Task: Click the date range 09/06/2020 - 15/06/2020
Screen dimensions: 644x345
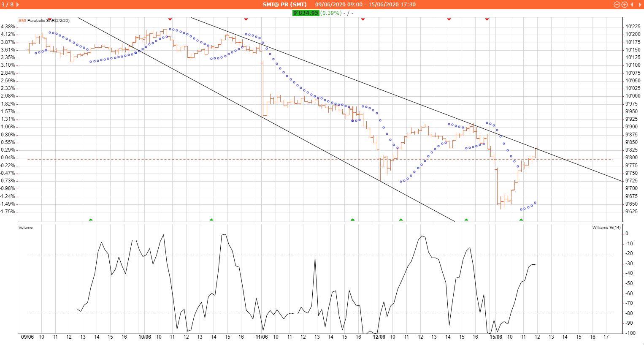Action: point(365,5)
